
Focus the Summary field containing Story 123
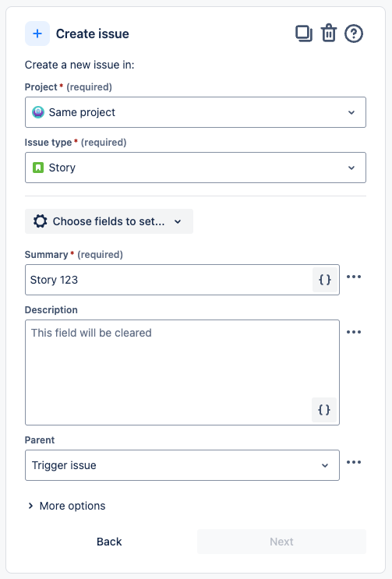tap(169, 280)
